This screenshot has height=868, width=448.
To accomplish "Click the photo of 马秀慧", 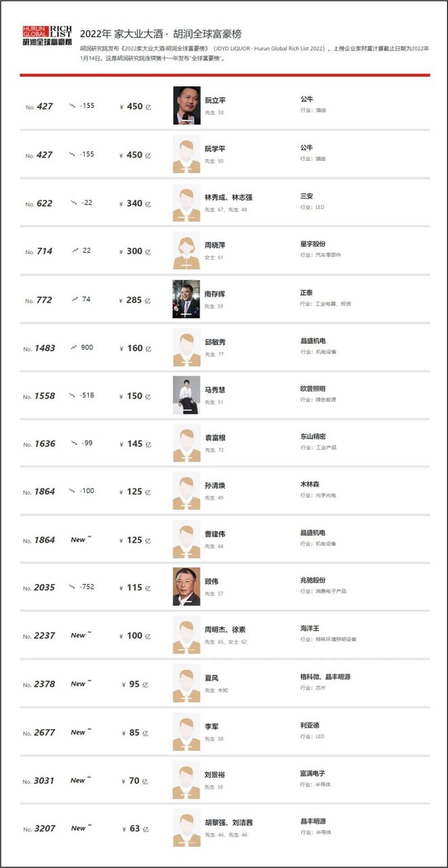I will click(187, 395).
